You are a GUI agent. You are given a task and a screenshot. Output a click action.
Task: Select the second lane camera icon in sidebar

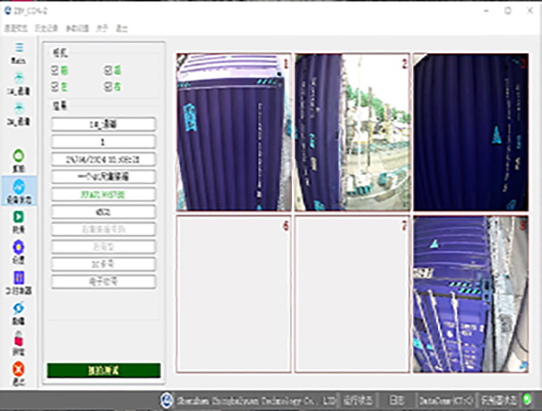[x=19, y=109]
